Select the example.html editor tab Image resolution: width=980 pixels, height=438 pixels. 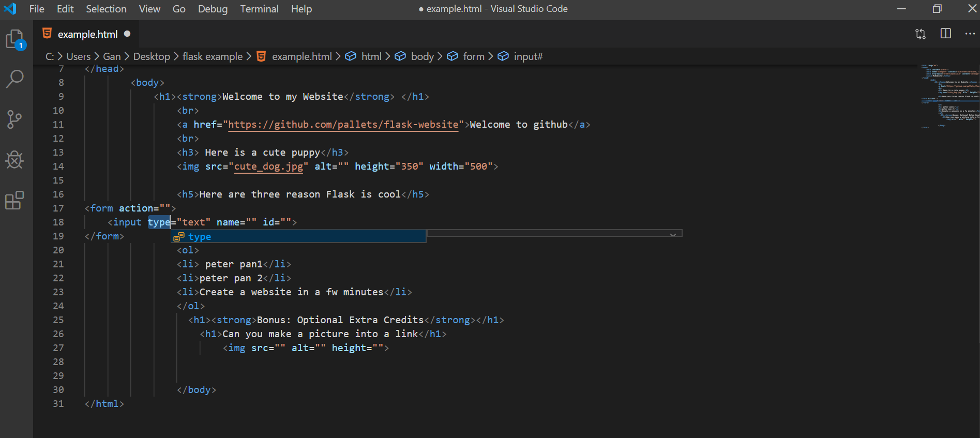click(x=87, y=34)
